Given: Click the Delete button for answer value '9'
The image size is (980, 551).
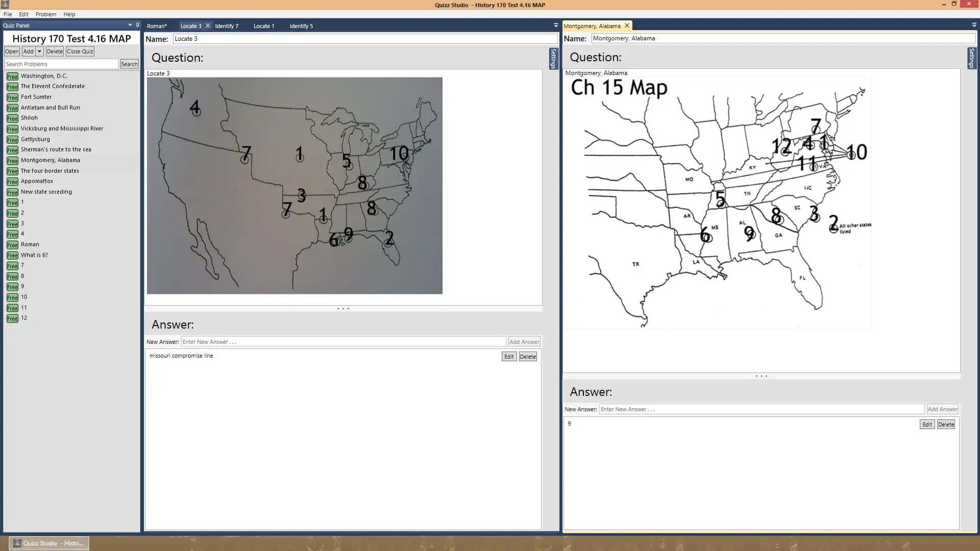Looking at the screenshot, I should click(946, 424).
